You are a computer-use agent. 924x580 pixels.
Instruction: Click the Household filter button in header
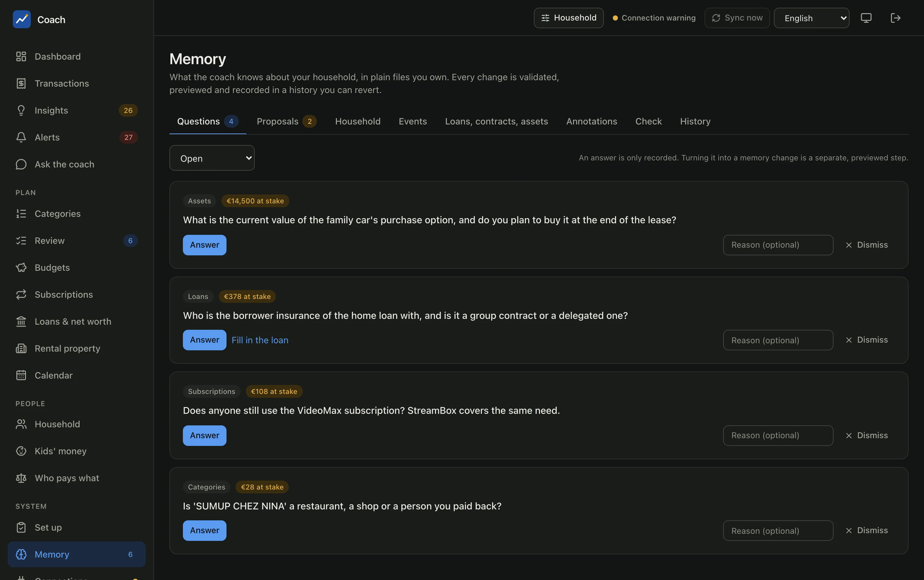pos(569,18)
